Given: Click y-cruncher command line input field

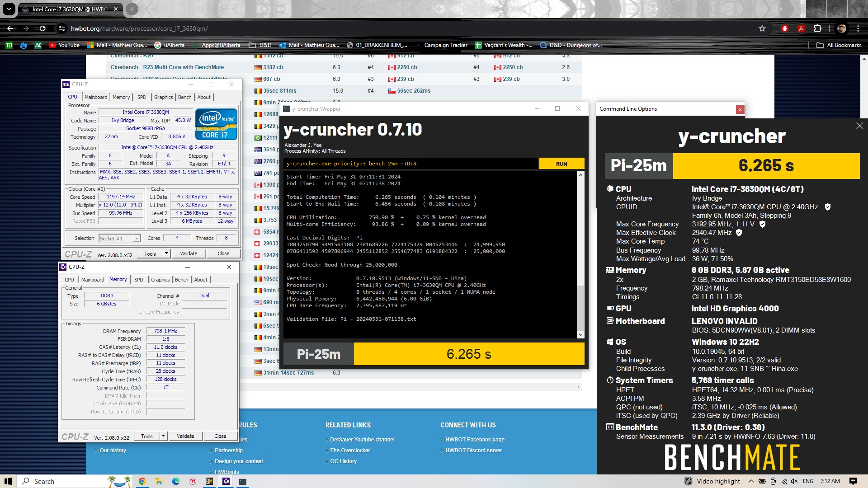Looking at the screenshot, I should (x=410, y=164).
